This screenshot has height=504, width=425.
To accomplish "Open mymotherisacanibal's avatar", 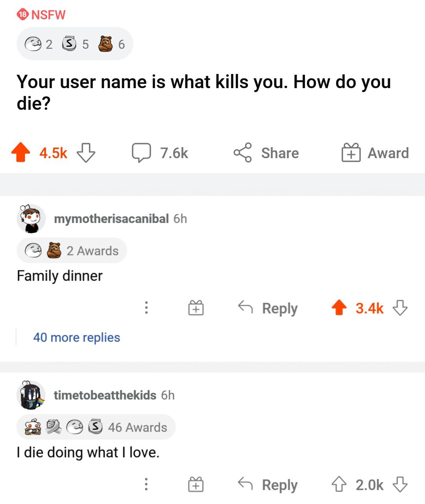I will click(x=31, y=218).
